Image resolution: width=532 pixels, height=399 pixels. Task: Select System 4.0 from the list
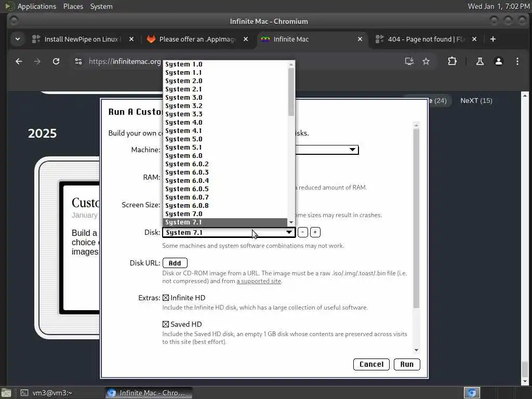click(225, 123)
